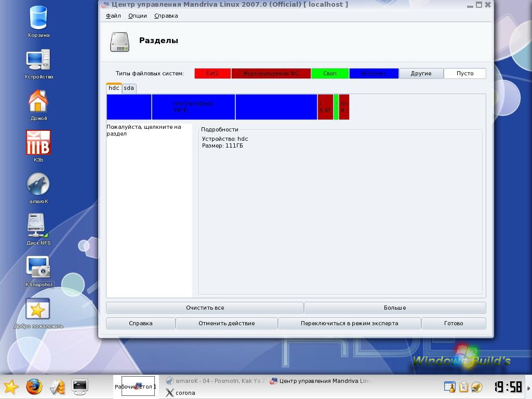
Task: Open the Опции menu
Action: click(137, 16)
